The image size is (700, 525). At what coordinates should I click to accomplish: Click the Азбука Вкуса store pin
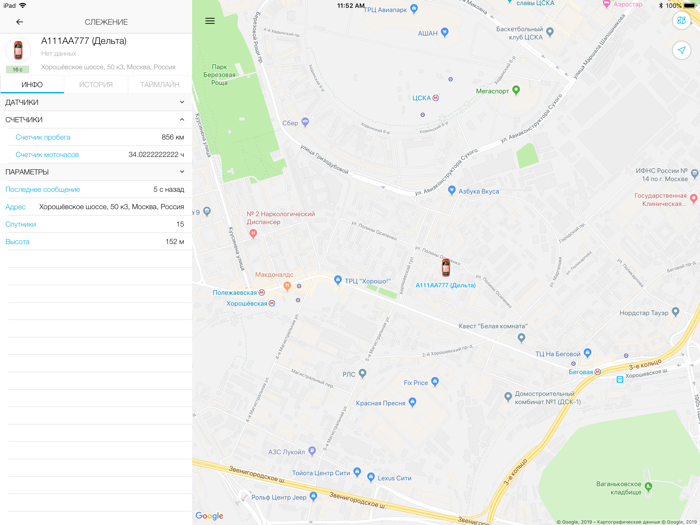point(451,191)
